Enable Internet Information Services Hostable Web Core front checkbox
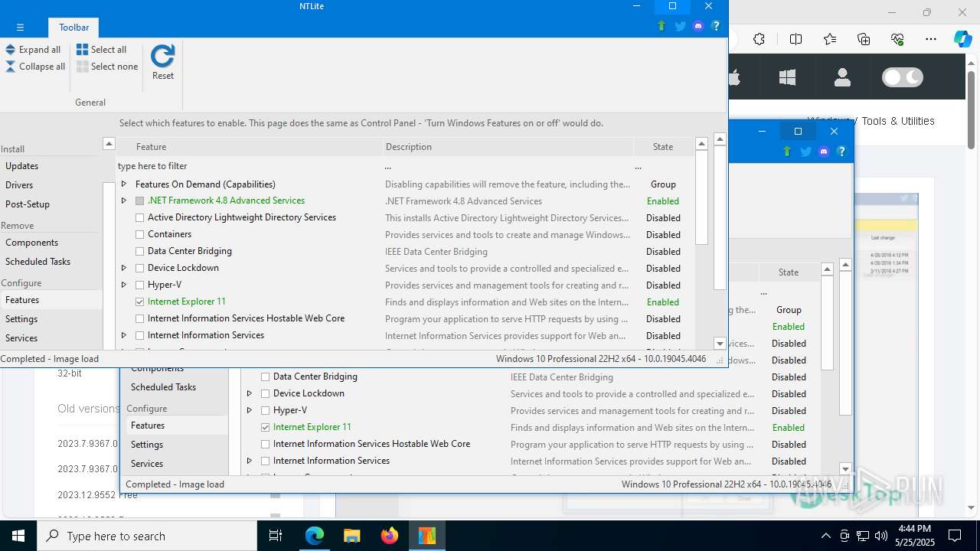 click(139, 319)
